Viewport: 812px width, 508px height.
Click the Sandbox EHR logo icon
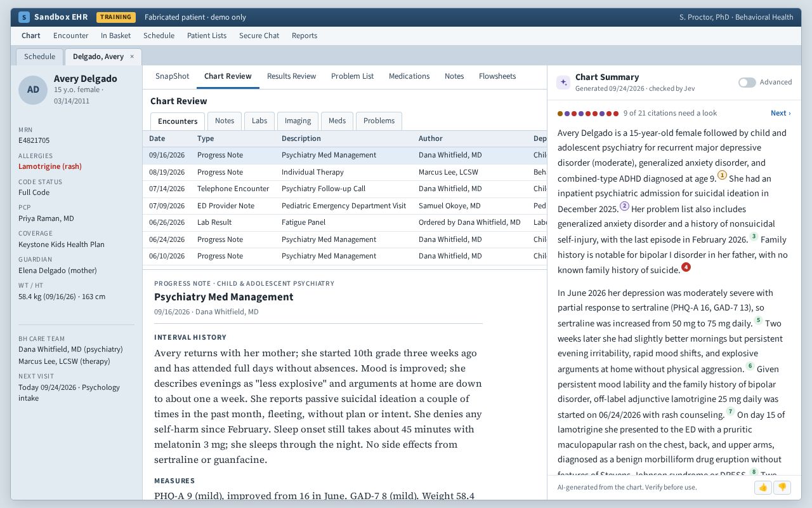tap(24, 17)
